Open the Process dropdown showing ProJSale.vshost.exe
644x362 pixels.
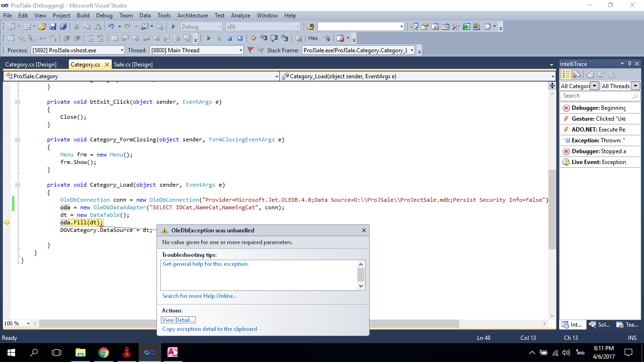(x=78, y=50)
